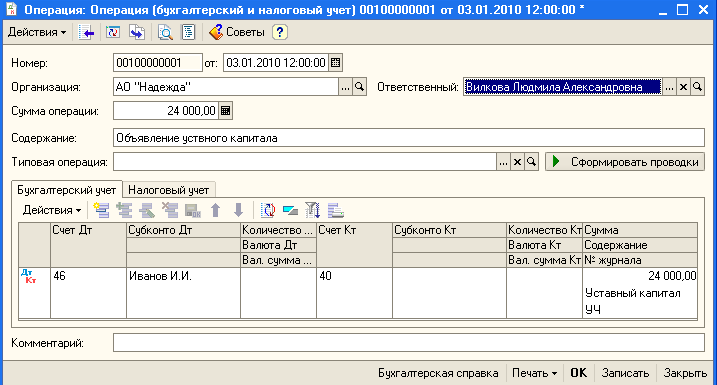Click the Ответственный field Вилкова Людмила Александровна

pyautogui.click(x=562, y=87)
